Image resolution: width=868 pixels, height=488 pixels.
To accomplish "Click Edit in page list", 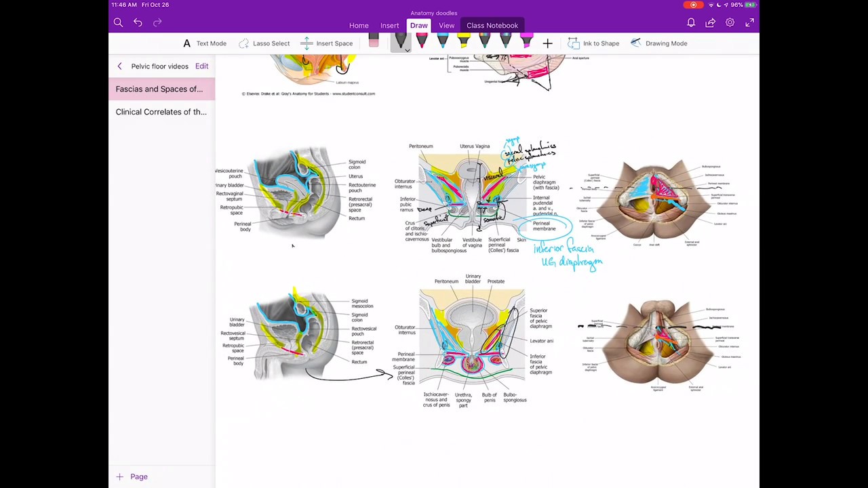I will [x=201, y=66].
